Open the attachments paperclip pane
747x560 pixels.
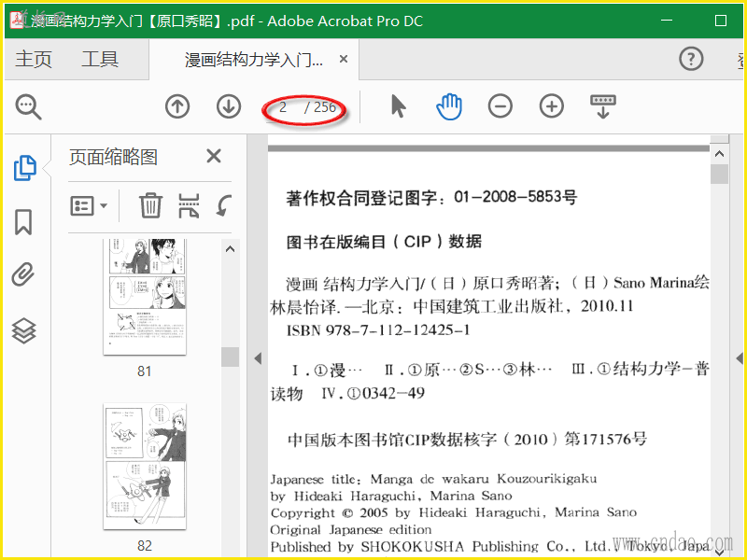23,274
